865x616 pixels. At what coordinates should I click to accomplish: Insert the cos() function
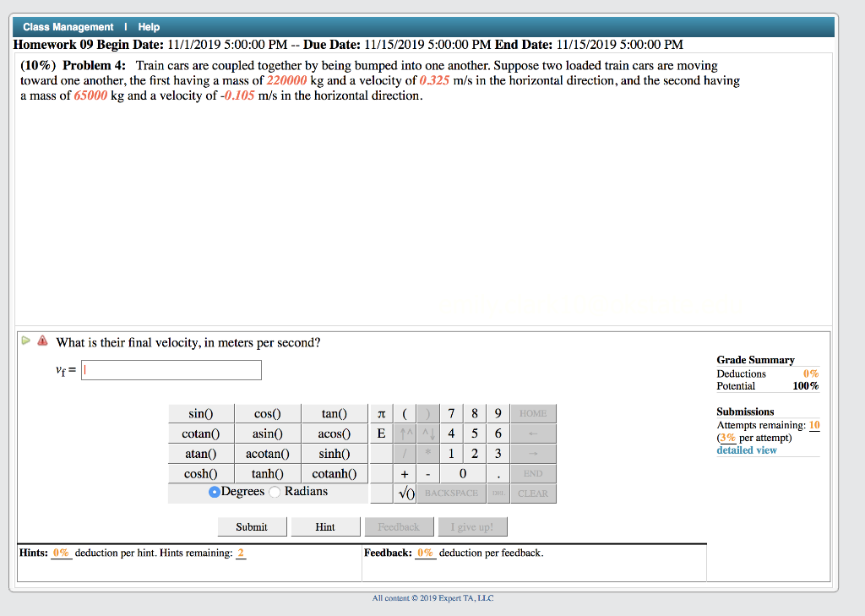(x=267, y=413)
